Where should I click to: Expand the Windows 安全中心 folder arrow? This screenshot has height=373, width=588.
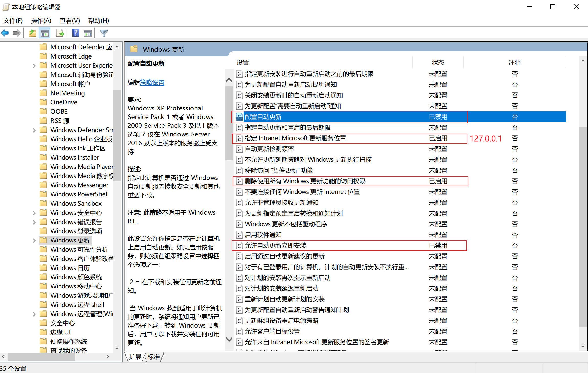coord(34,213)
